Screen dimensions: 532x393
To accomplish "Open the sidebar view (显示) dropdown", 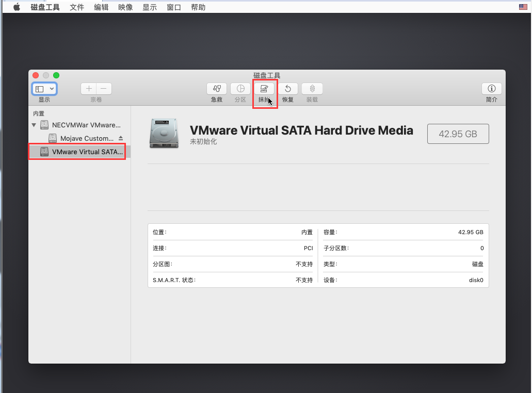I will point(44,89).
